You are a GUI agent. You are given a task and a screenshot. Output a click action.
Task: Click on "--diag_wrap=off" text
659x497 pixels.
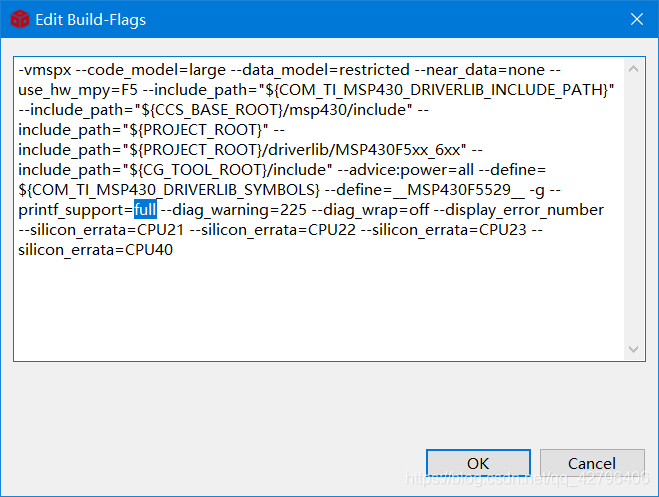point(371,210)
